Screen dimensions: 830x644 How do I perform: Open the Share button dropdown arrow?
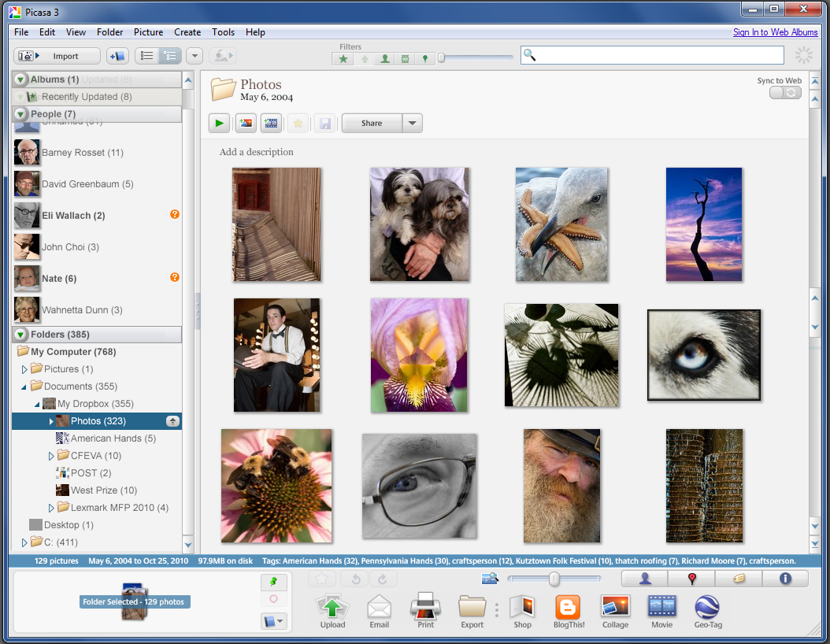[x=413, y=123]
